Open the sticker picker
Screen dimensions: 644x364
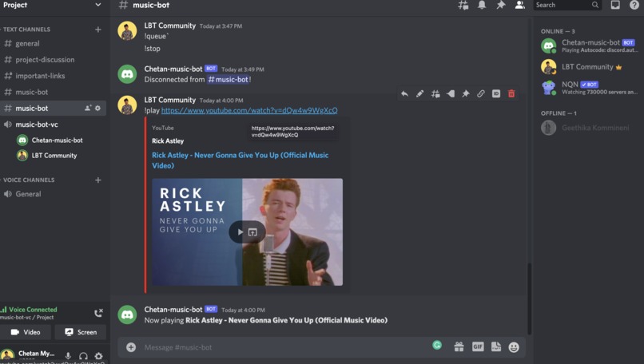point(496,346)
